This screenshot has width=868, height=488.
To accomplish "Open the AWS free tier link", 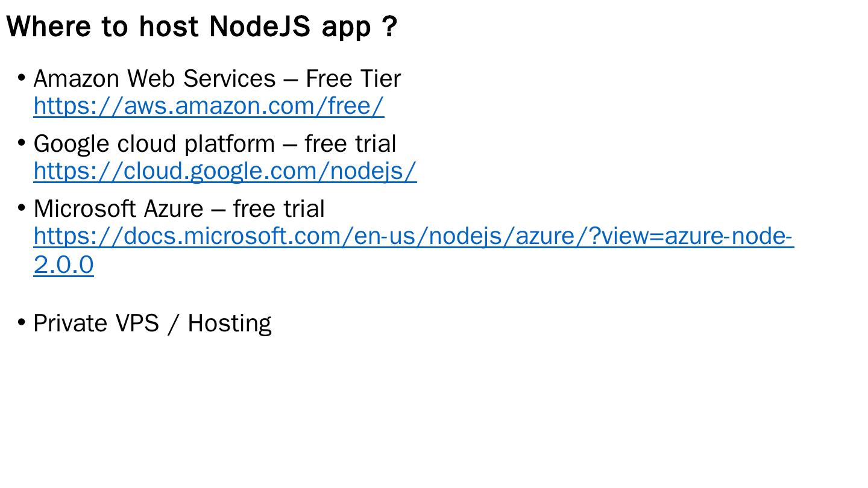I will pyautogui.click(x=209, y=106).
